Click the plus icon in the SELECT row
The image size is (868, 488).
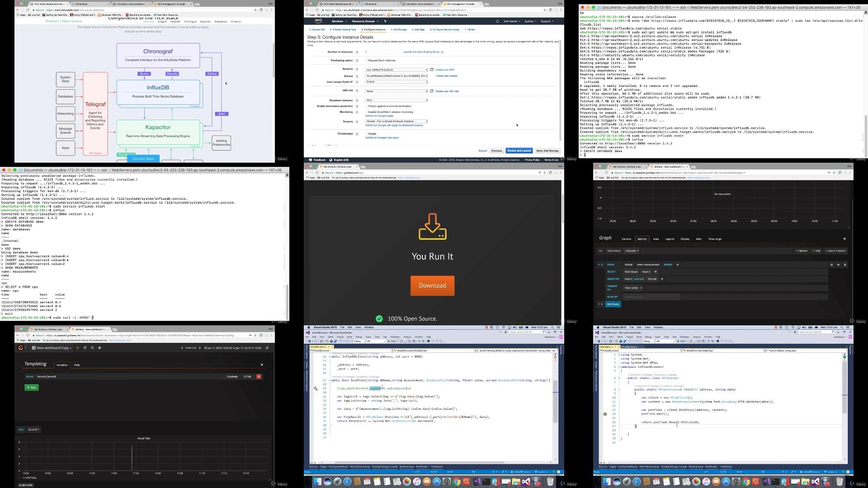tap(655, 272)
